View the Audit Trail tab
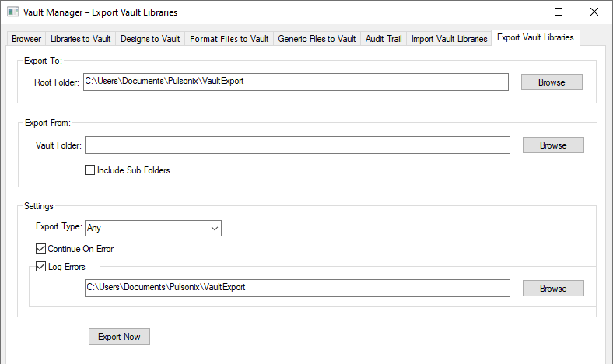This screenshot has height=364, width=613. click(384, 39)
